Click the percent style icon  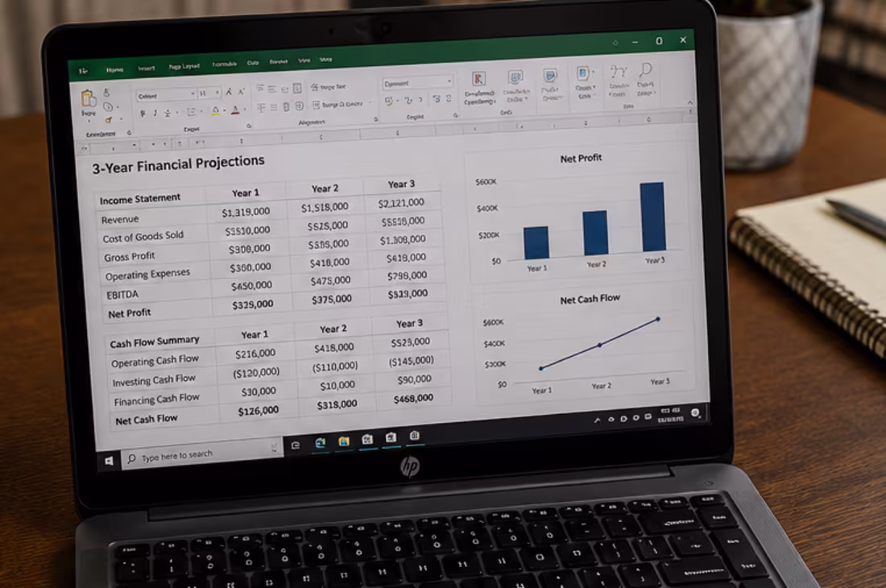(408, 101)
